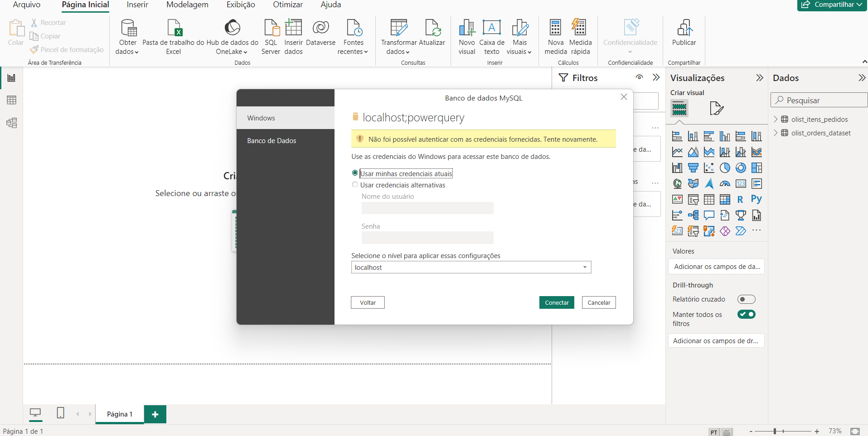Add a Caixa de texto
Screen dimensions: 868x436
[x=492, y=37]
